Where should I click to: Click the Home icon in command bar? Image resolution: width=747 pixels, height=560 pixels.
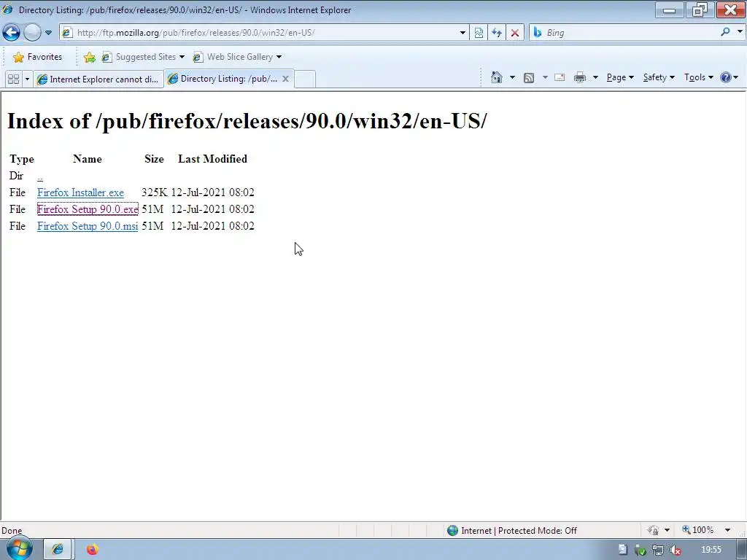[x=496, y=77]
